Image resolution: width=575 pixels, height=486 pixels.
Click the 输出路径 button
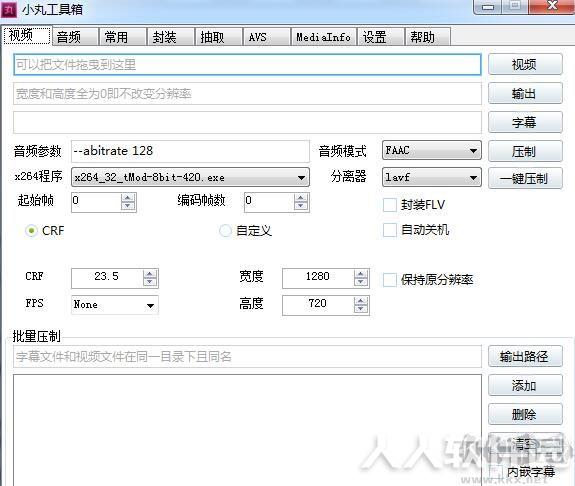click(525, 356)
